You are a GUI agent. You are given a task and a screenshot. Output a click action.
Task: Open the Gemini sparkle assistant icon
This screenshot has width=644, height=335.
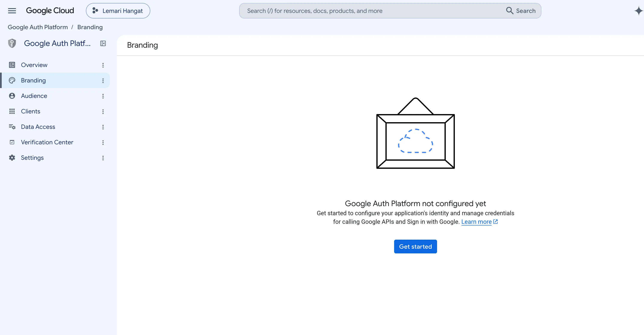638,11
